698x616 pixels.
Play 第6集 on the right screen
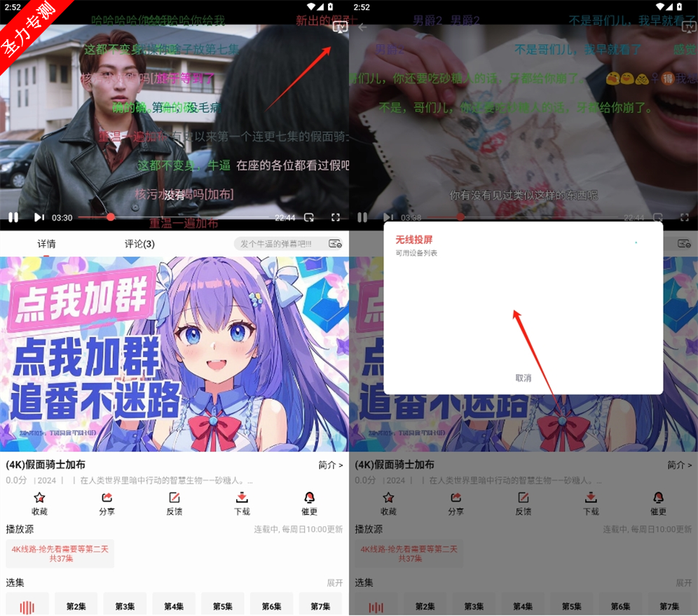point(620,604)
